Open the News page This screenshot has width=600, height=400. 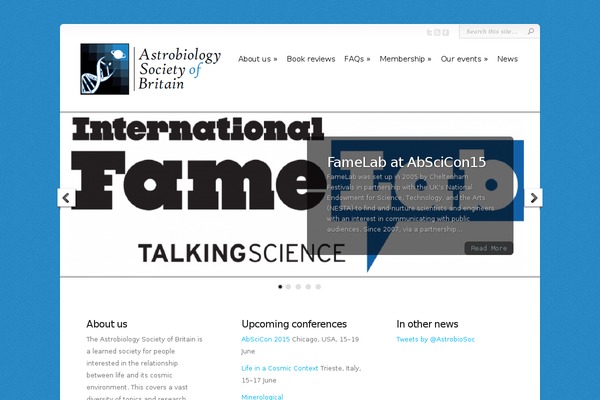[507, 59]
